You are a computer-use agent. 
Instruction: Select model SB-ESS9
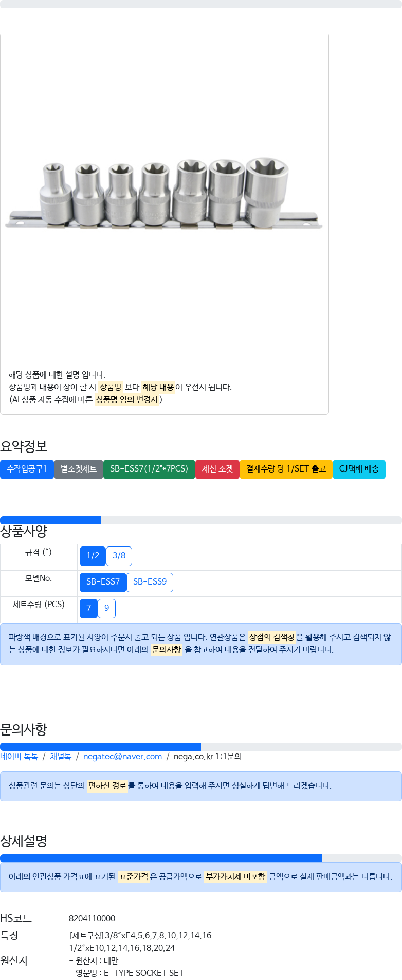[150, 582]
